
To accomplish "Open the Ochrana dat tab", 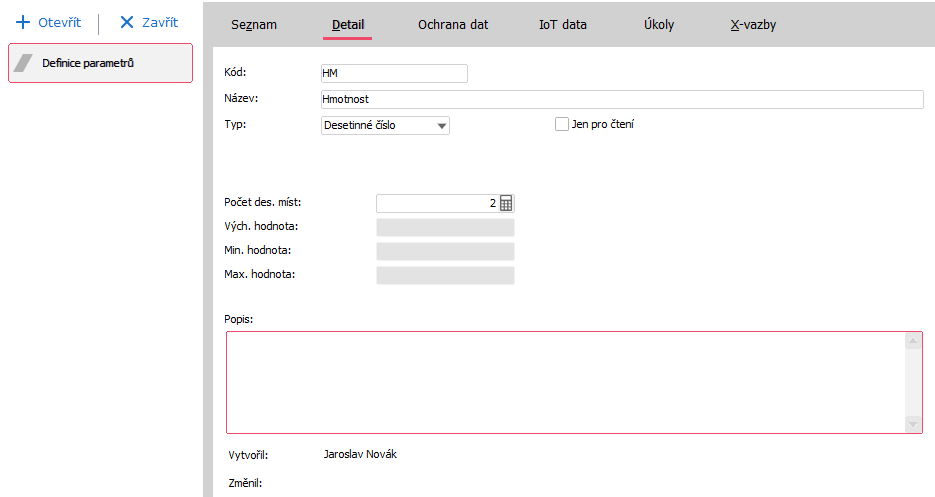I will click(453, 24).
